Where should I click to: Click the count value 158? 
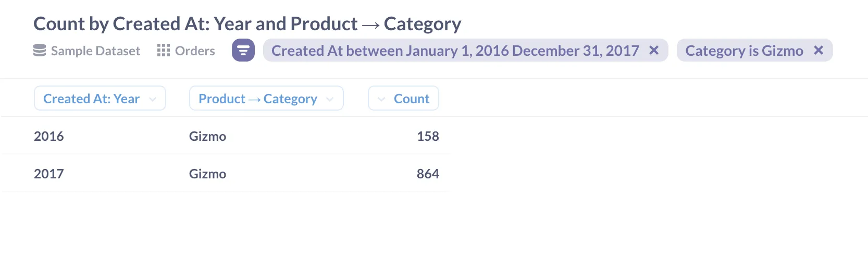(428, 136)
